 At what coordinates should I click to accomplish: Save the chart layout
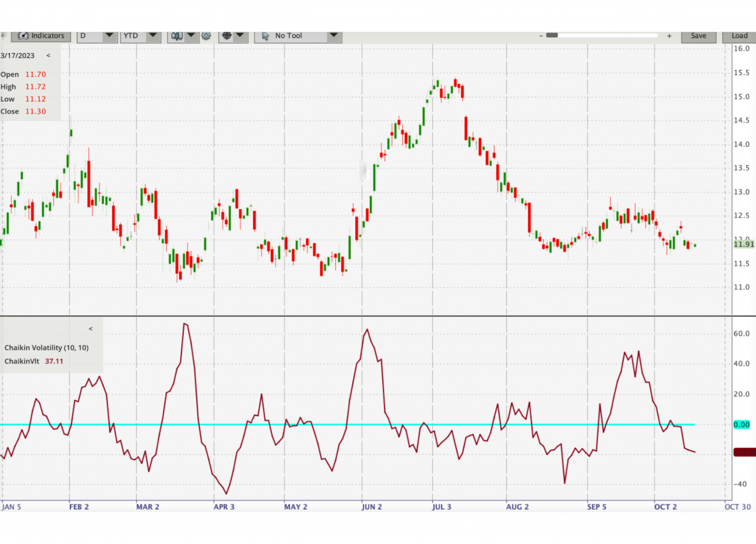pyautogui.click(x=699, y=35)
